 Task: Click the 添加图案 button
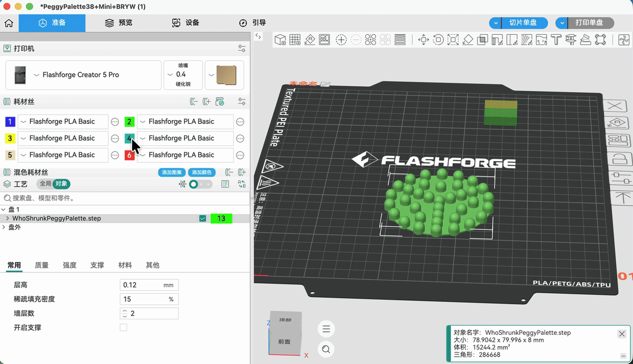(172, 172)
